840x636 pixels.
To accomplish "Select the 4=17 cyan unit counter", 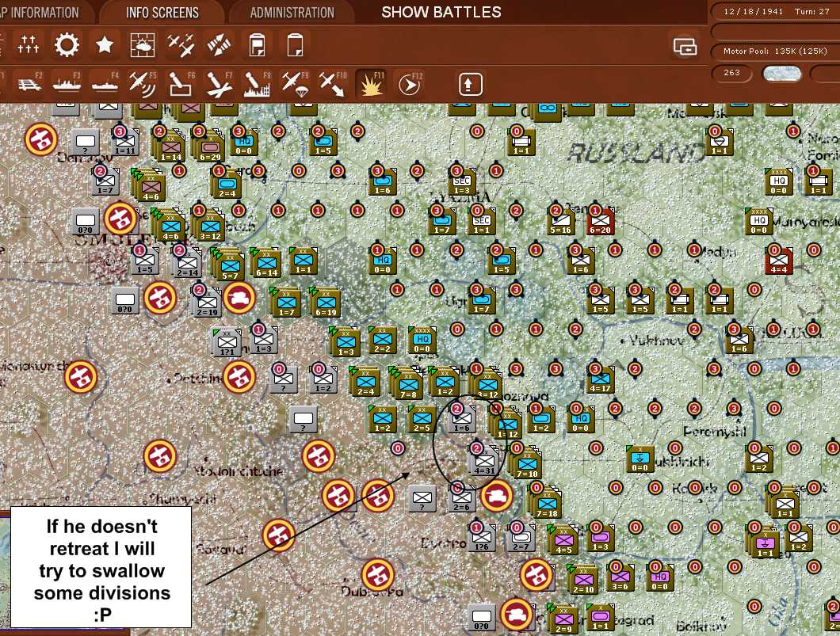I will (x=600, y=381).
